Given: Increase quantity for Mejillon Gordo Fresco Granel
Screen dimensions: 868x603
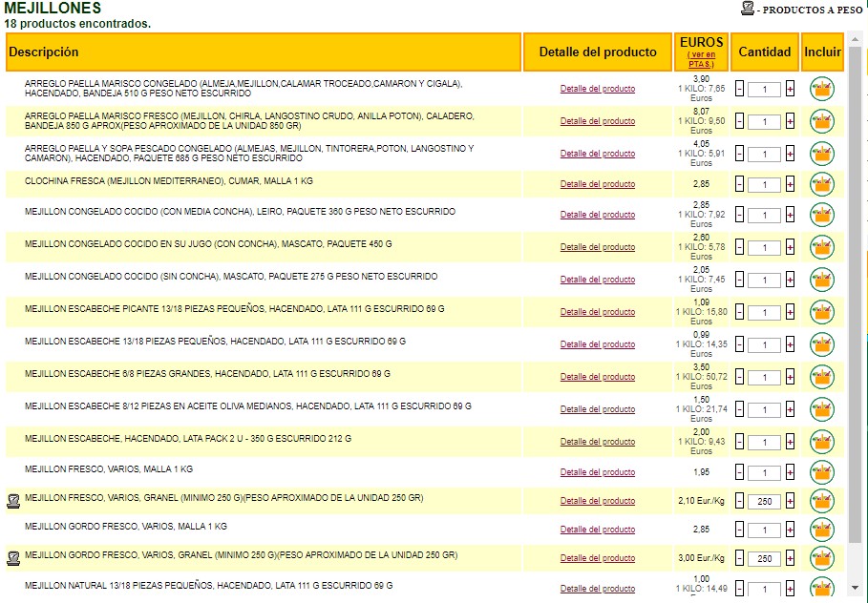Looking at the screenshot, I should point(790,558).
